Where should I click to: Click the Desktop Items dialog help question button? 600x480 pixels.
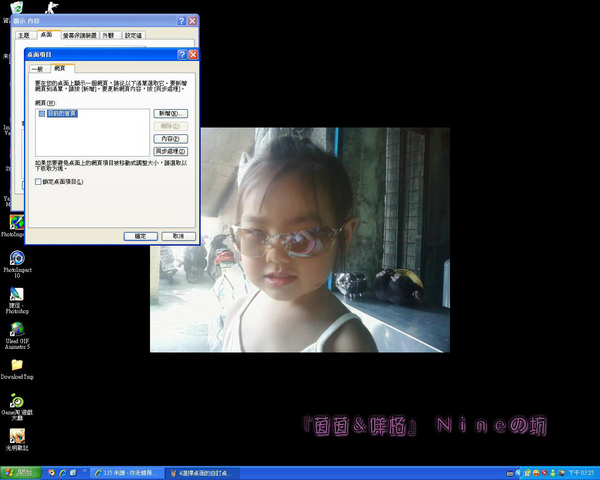pyautogui.click(x=182, y=55)
